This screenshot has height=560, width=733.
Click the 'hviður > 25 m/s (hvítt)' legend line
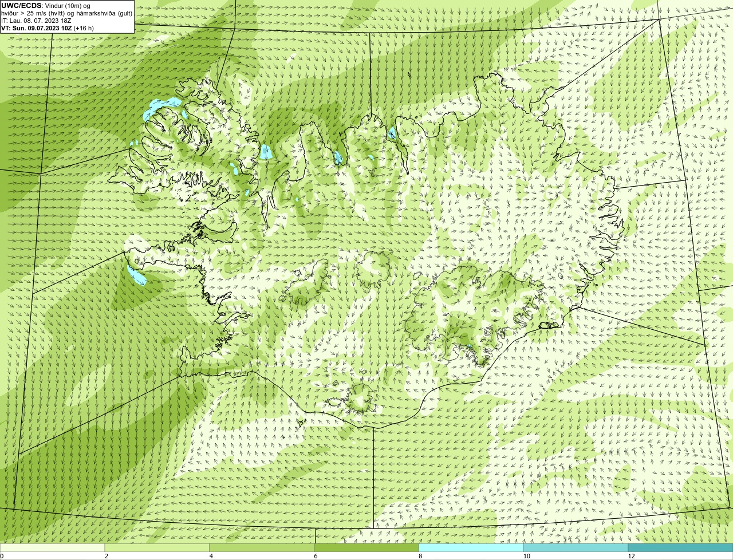coord(66,13)
